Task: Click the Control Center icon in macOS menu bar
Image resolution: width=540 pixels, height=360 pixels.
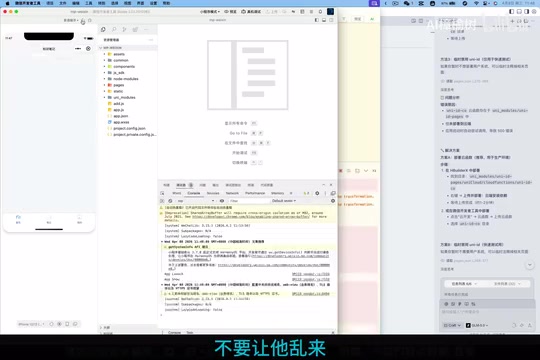Action: click(485, 3)
